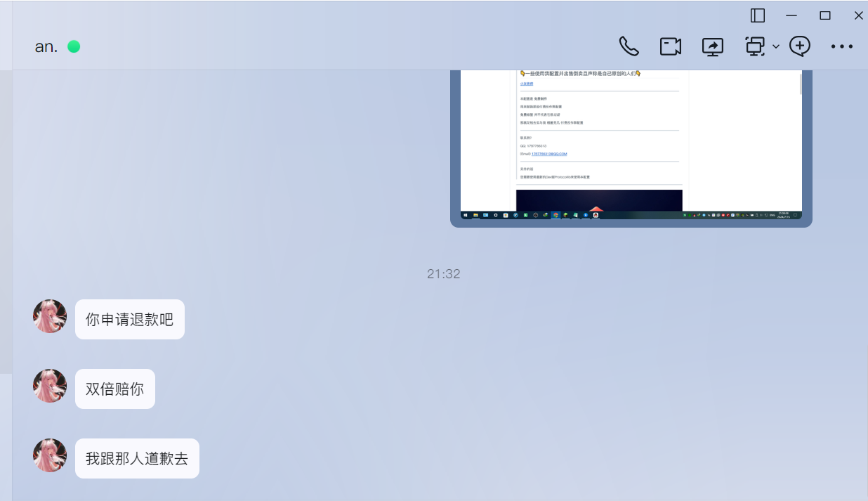Maximize the chat window
Viewport: 868px width, 501px height.
click(x=825, y=15)
